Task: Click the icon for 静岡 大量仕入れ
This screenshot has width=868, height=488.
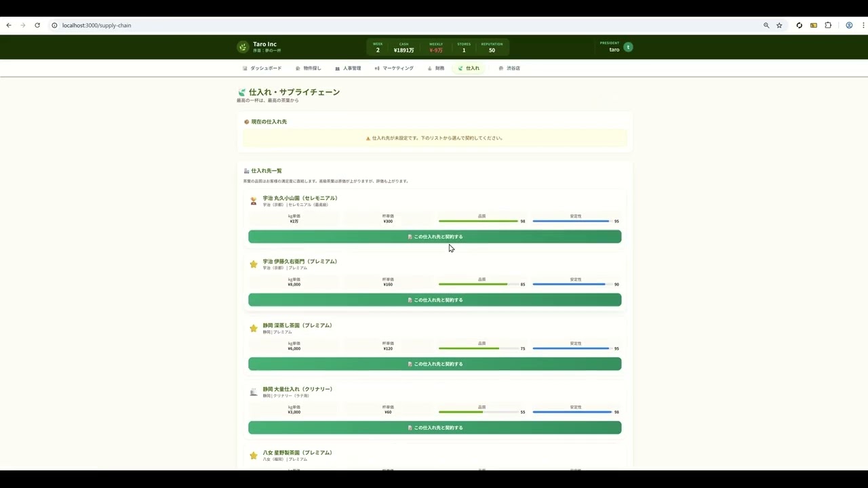Action: [254, 392]
